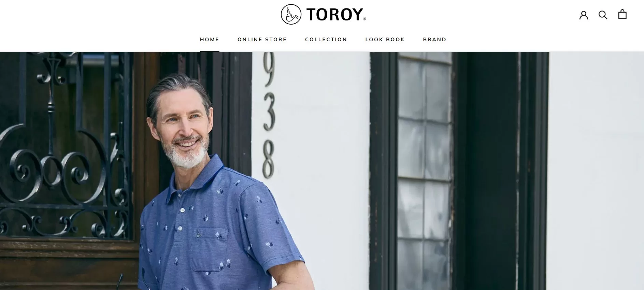Click the frosted window in hero photo
Screen dimensions: 644x290
pos(424,171)
